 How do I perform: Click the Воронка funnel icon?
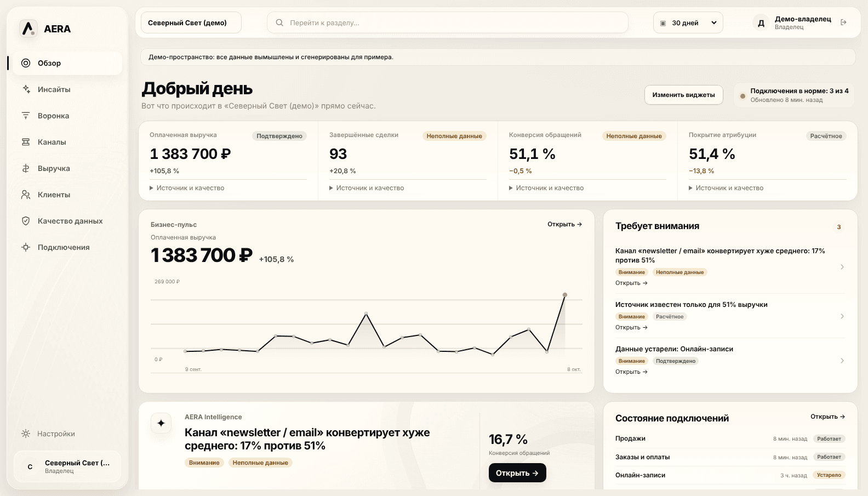[x=26, y=116]
